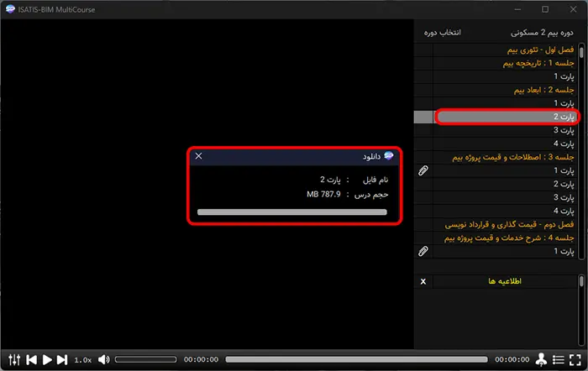The image size is (588, 371).
Task: Open the equalizer settings sliders icon
Action: pos(14,360)
